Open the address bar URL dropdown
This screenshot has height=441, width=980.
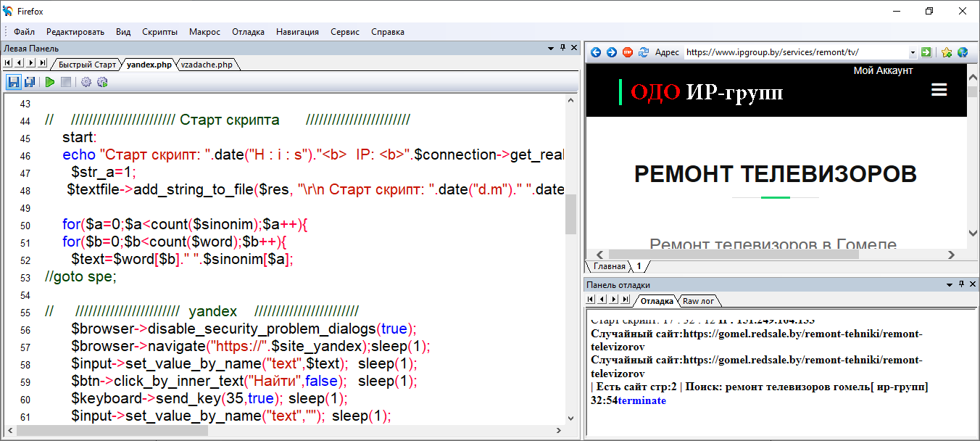click(x=913, y=52)
